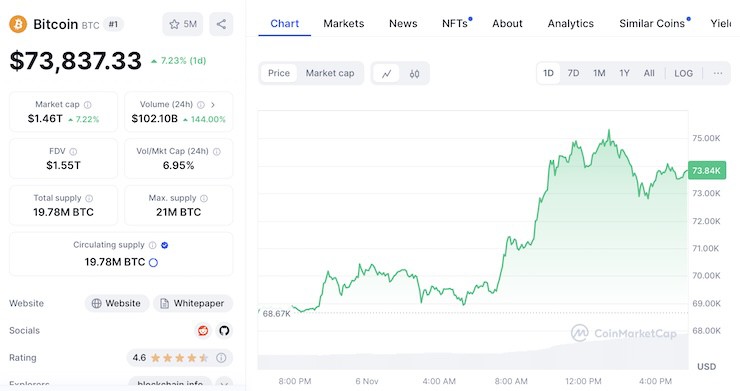Click the Bitcoin logo icon
740x391 pixels.
(18, 24)
